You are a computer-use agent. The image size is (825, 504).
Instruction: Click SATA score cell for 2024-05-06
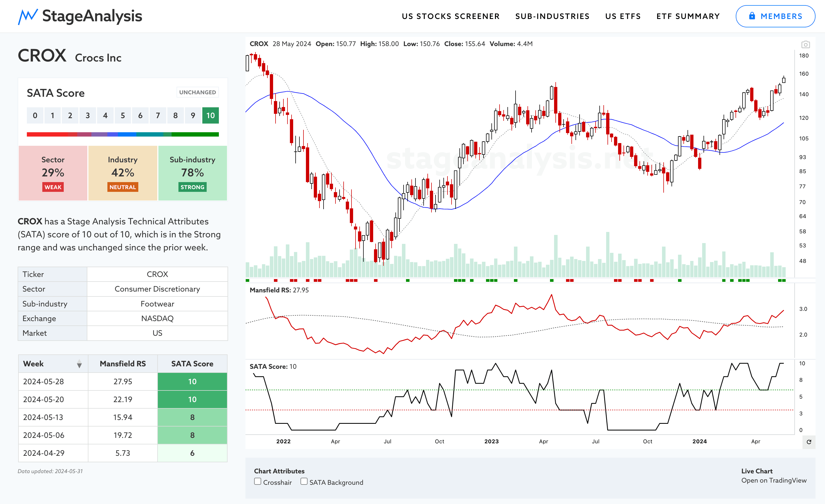192,435
